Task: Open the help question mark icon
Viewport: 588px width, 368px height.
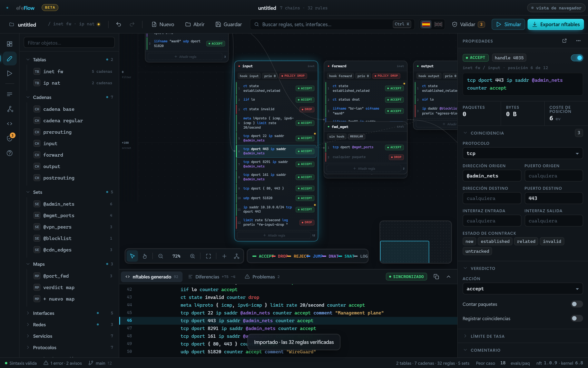Action: point(9,153)
